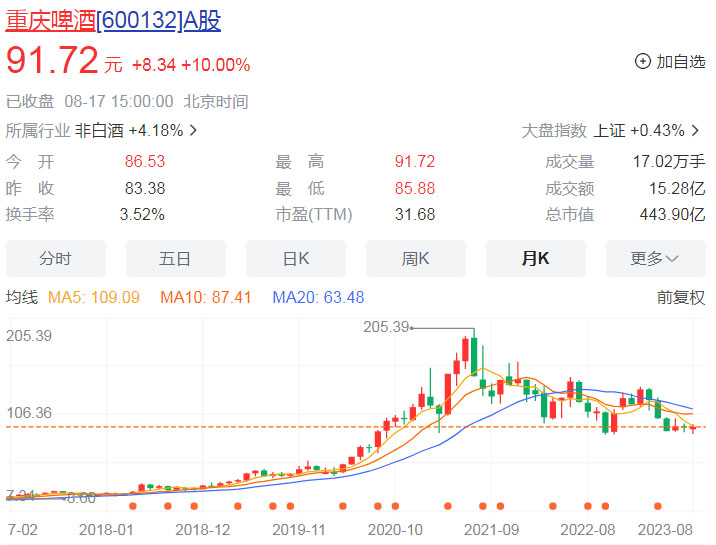
Task: Click the 已收盘 08-17 15:00:00 timestamp
Action: pyautogui.click(x=90, y=101)
